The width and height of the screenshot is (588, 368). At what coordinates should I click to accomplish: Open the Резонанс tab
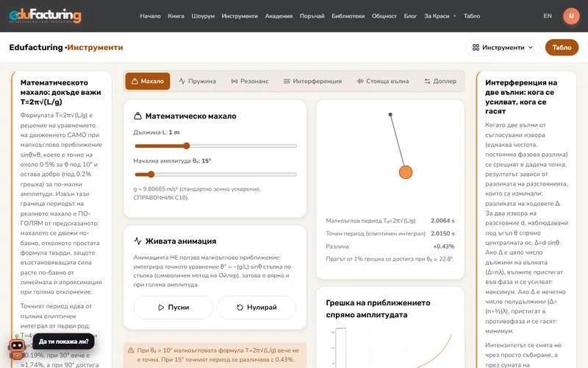pos(250,81)
